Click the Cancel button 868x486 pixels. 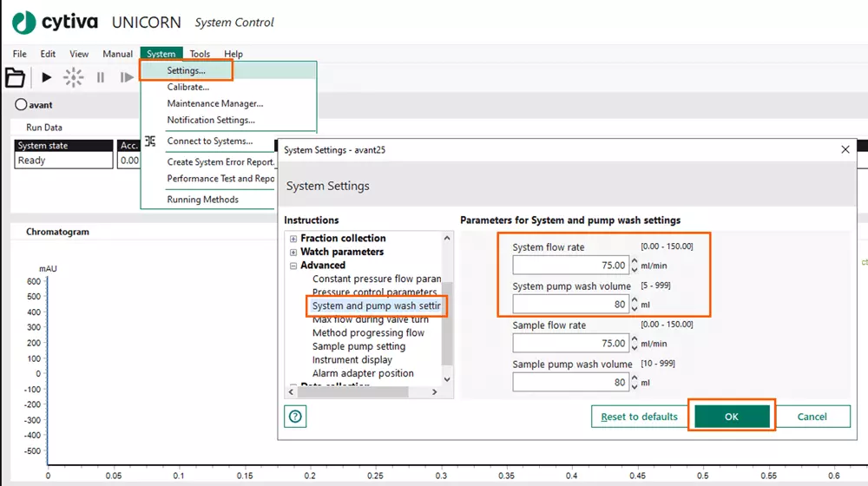click(812, 417)
